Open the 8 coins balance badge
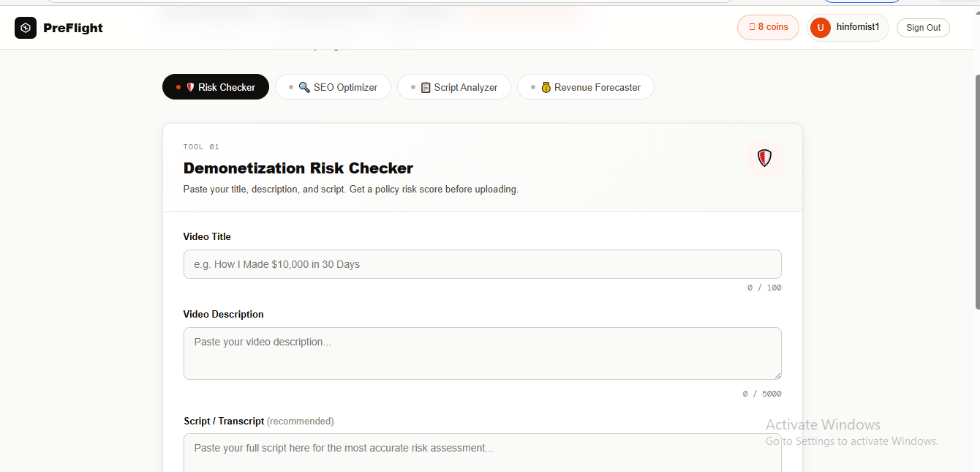Image resolution: width=980 pixels, height=472 pixels. 768,27
